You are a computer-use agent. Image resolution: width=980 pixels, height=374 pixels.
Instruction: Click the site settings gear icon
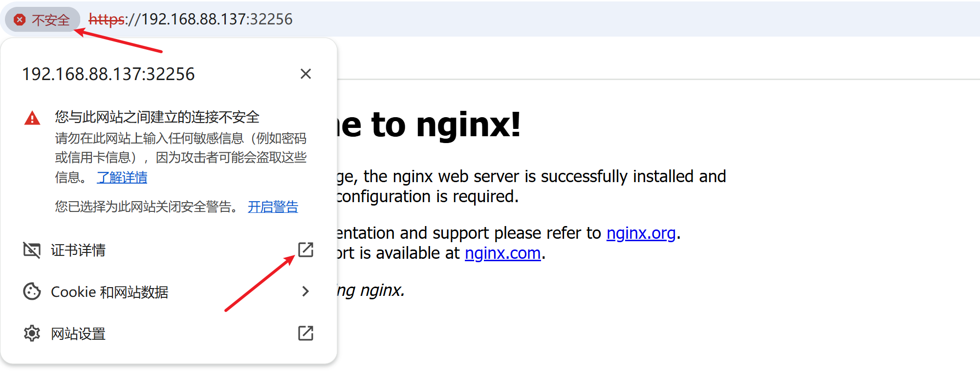(32, 333)
